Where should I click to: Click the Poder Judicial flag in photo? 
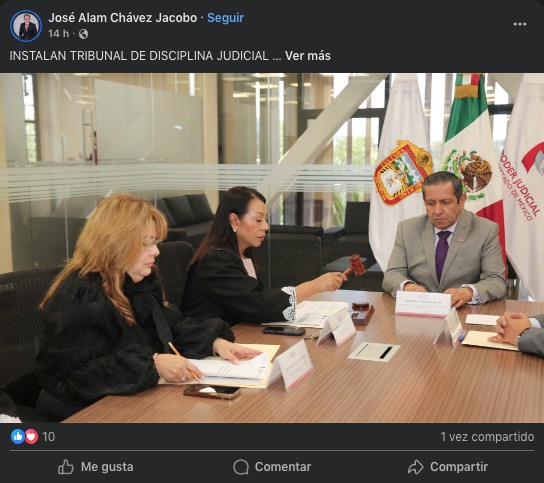(x=524, y=180)
